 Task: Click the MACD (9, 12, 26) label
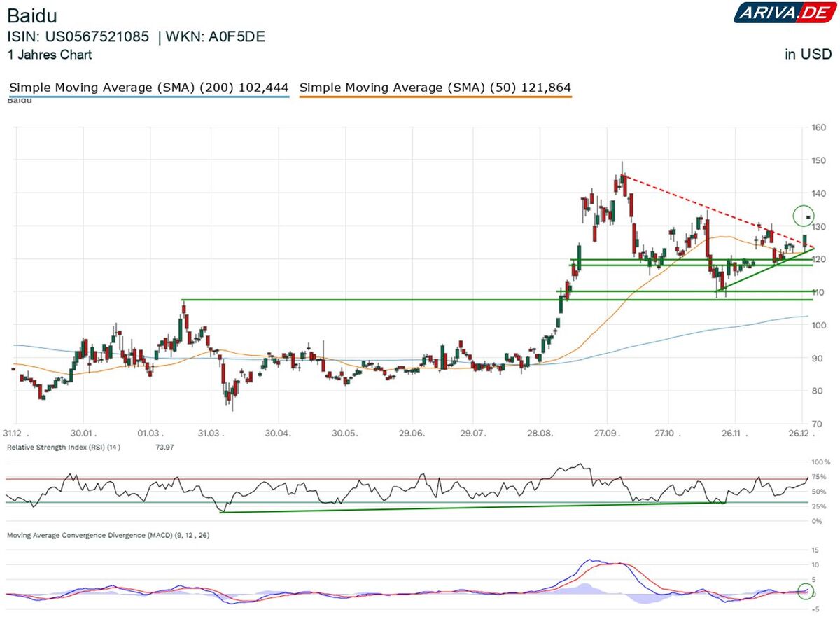tap(108, 535)
